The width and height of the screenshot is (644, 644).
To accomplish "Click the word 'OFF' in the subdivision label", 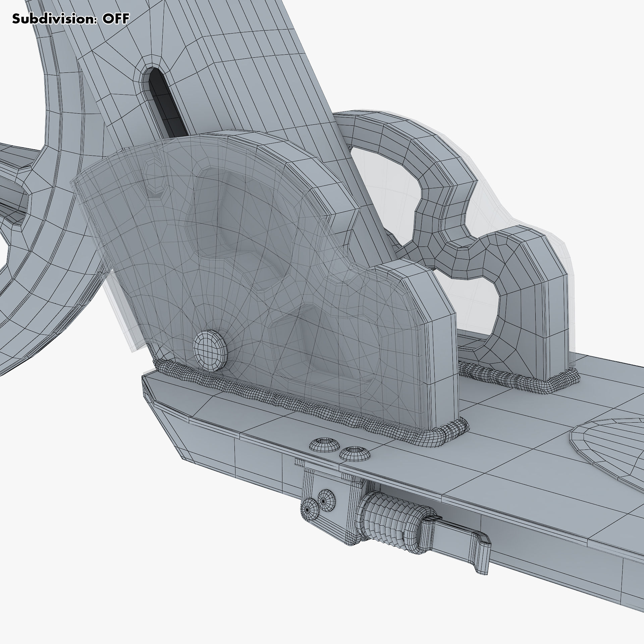I will tap(116, 19).
